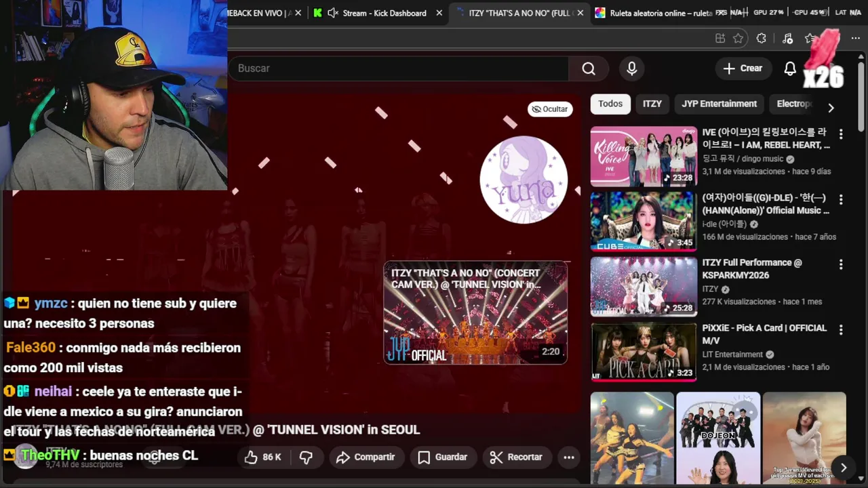
Task: Select the Electropop filter chip
Action: [x=794, y=104]
